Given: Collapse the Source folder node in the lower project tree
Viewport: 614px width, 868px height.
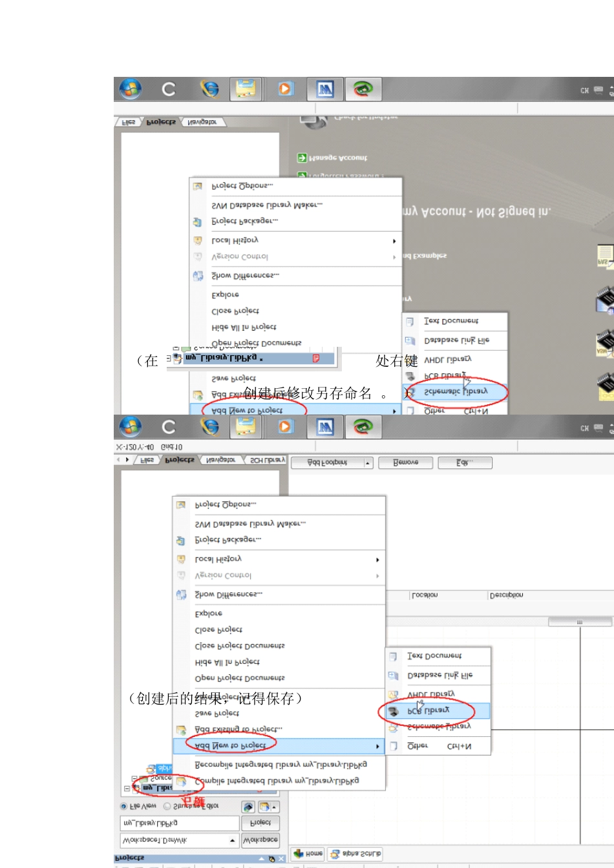Looking at the screenshot, I should click(x=134, y=779).
